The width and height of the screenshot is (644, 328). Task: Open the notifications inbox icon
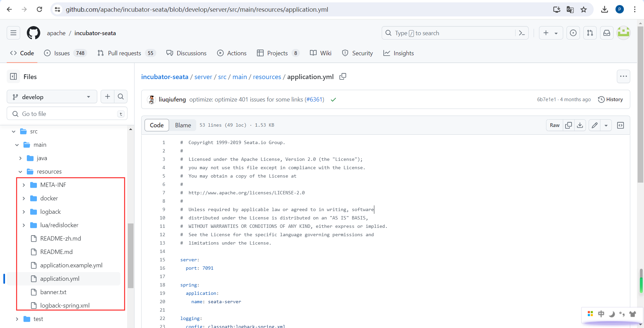pyautogui.click(x=607, y=33)
